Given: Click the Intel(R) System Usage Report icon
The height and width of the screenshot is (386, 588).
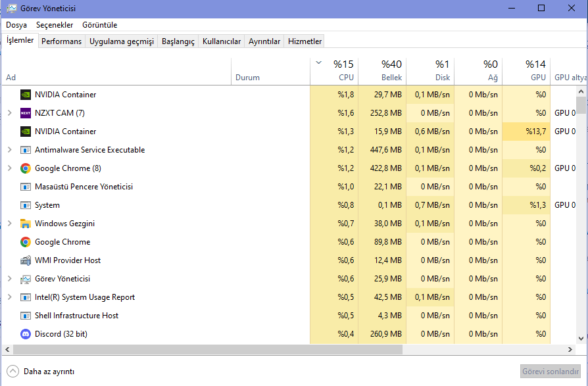Looking at the screenshot, I should click(x=26, y=297).
